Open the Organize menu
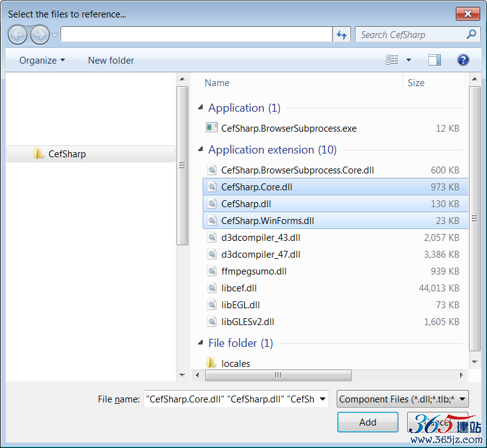487x448 pixels. (42, 61)
